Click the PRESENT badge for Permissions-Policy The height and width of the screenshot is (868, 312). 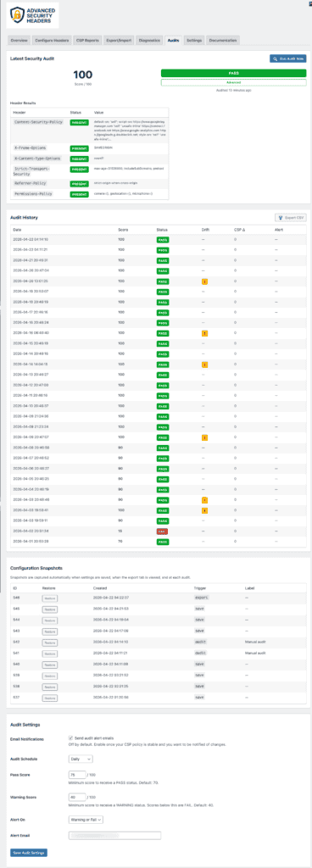pyautogui.click(x=79, y=194)
